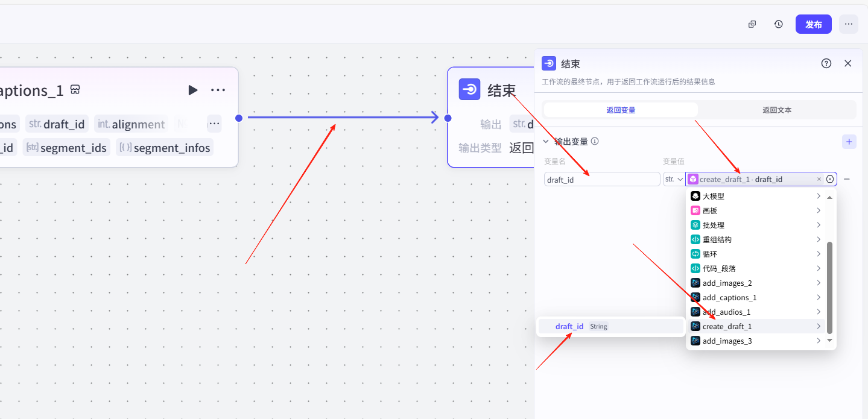Click the 发布 publish button
The height and width of the screenshot is (419, 868).
[813, 24]
